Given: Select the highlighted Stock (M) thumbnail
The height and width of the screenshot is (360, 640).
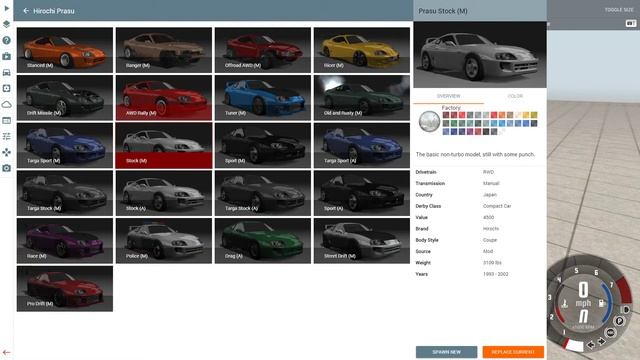Looking at the screenshot, I should [x=164, y=146].
